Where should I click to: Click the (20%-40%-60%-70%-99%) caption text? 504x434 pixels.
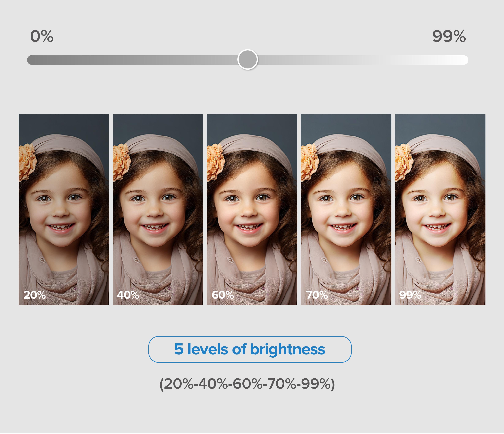[247, 384]
